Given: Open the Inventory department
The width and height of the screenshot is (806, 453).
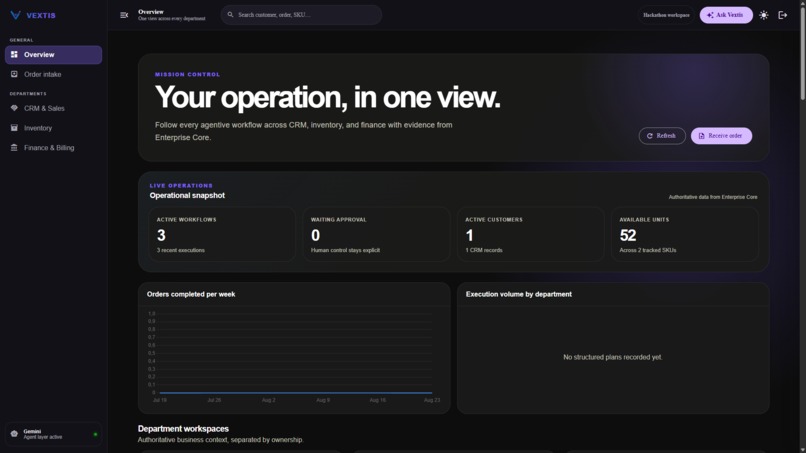Looking at the screenshot, I should coord(53,128).
